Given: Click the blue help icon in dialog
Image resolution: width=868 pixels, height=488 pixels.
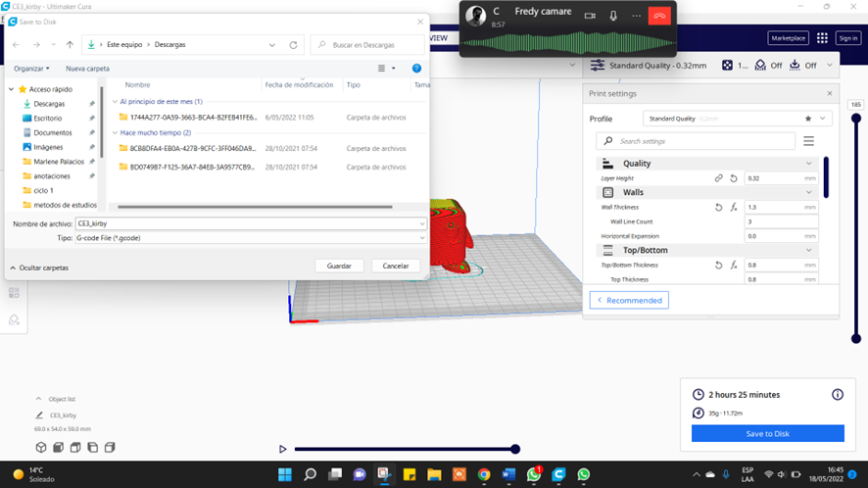Looking at the screenshot, I should 416,69.
